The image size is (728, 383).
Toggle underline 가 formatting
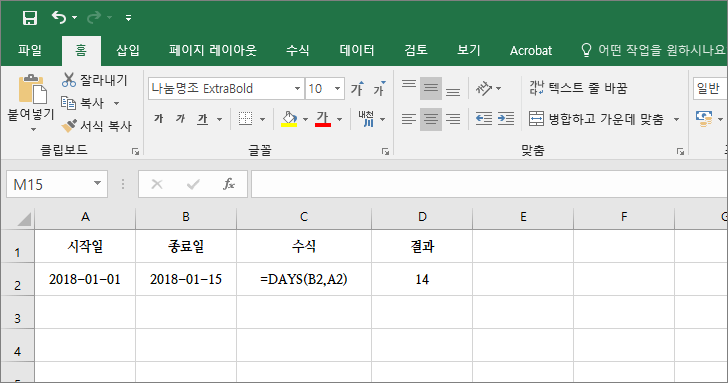click(x=202, y=119)
